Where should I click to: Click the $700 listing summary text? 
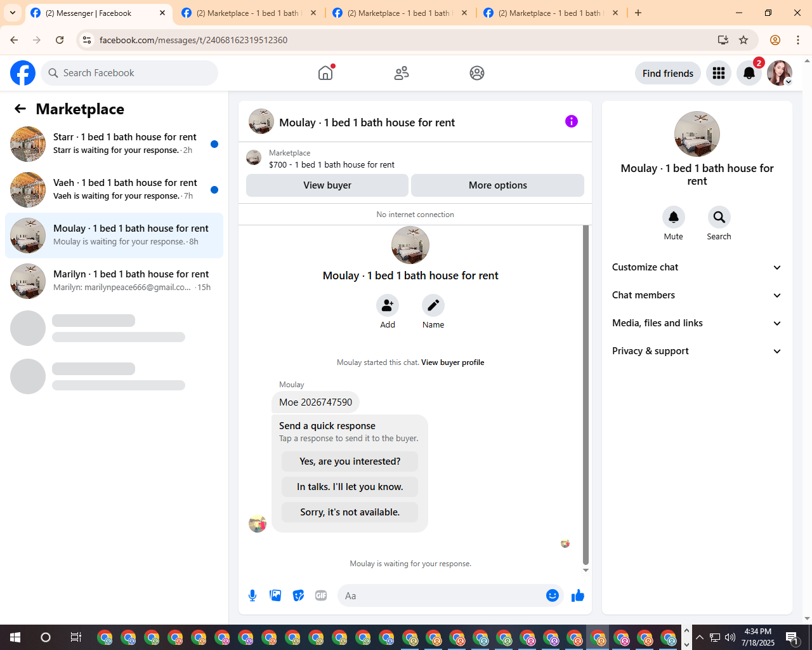[332, 164]
